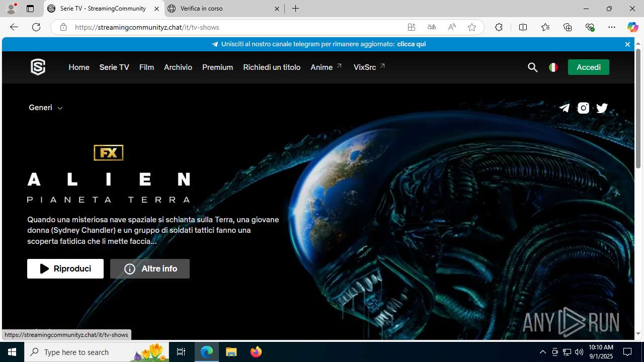Play Alien with the Riproduci button
This screenshot has width=644, height=362.
pos(65,269)
